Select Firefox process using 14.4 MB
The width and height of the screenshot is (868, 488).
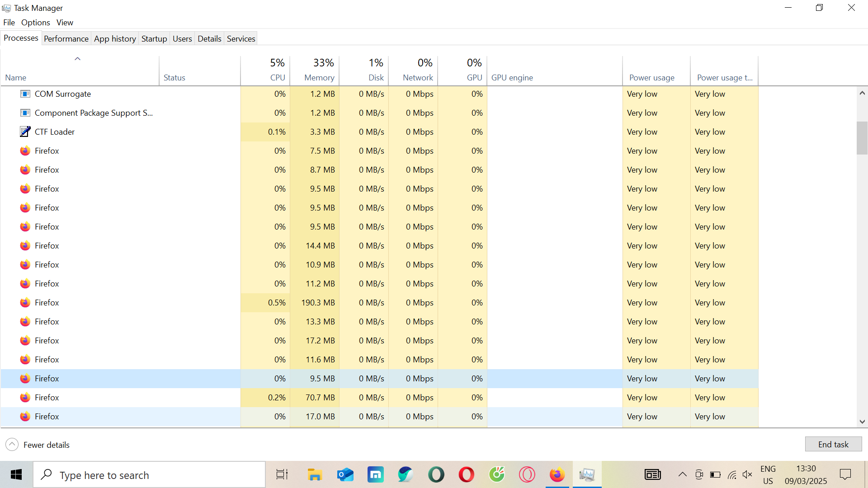(x=379, y=246)
